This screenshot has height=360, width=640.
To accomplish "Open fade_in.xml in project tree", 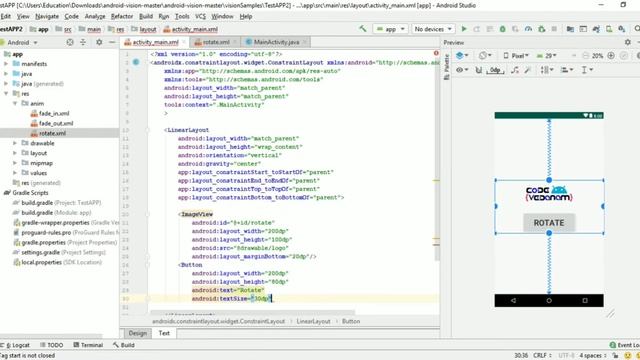I will (x=50, y=113).
